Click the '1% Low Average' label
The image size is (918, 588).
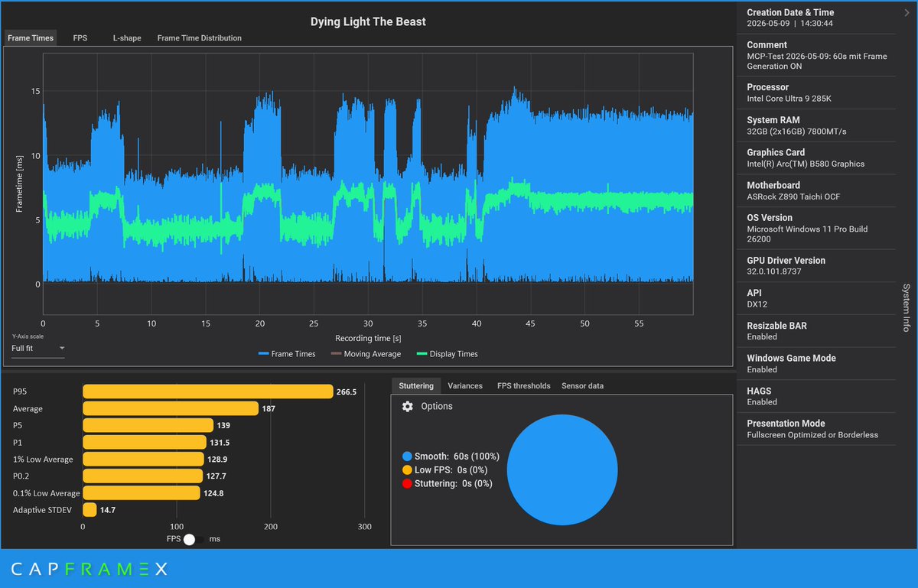point(43,460)
